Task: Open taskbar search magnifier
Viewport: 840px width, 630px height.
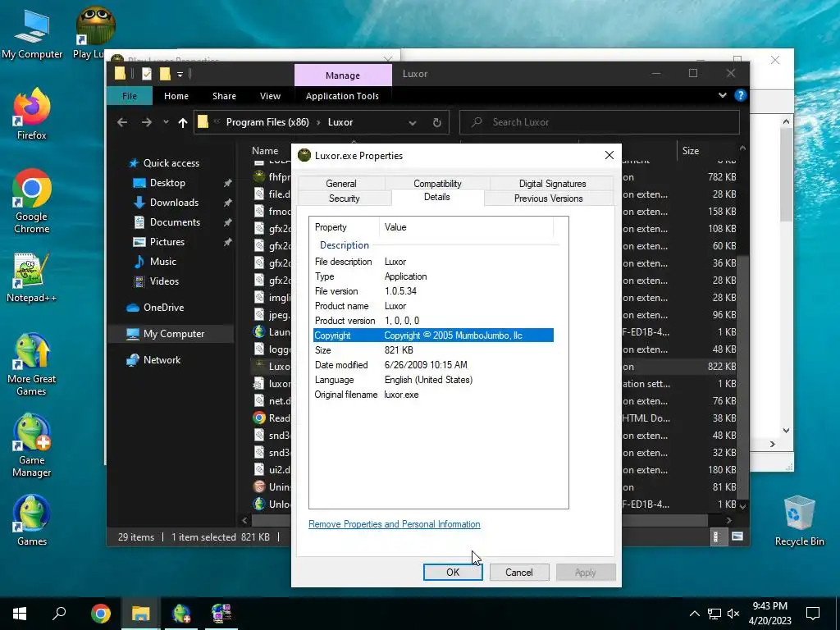Action: (x=59, y=613)
